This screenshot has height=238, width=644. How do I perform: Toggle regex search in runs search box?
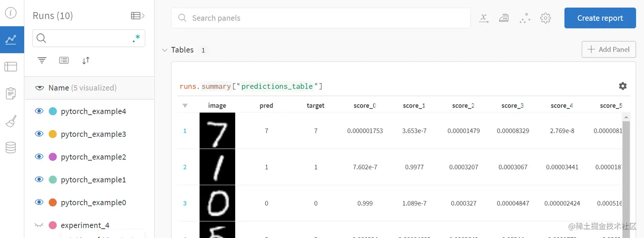(x=136, y=39)
